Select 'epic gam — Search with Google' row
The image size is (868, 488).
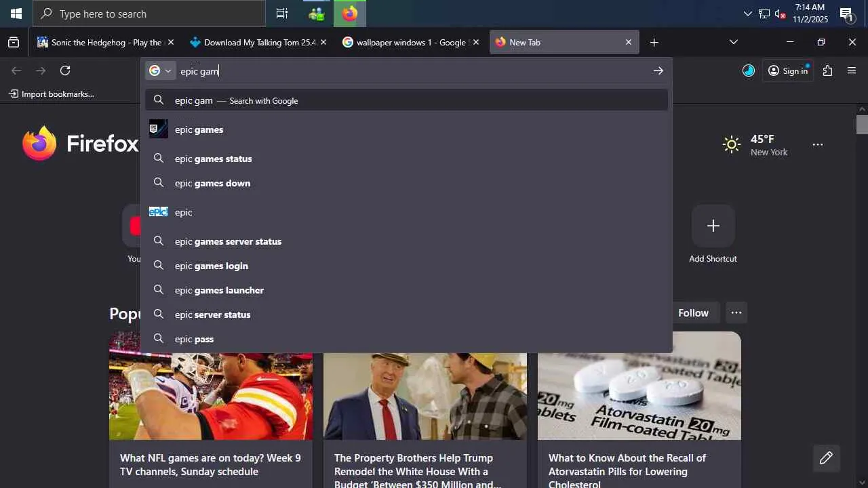[x=407, y=100]
